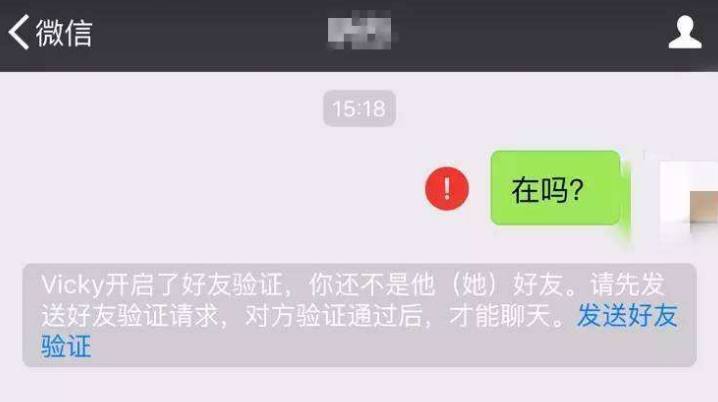The height and width of the screenshot is (402, 718).
Task: Open sender avatar beside green bubble
Action: pyautogui.click(x=689, y=197)
